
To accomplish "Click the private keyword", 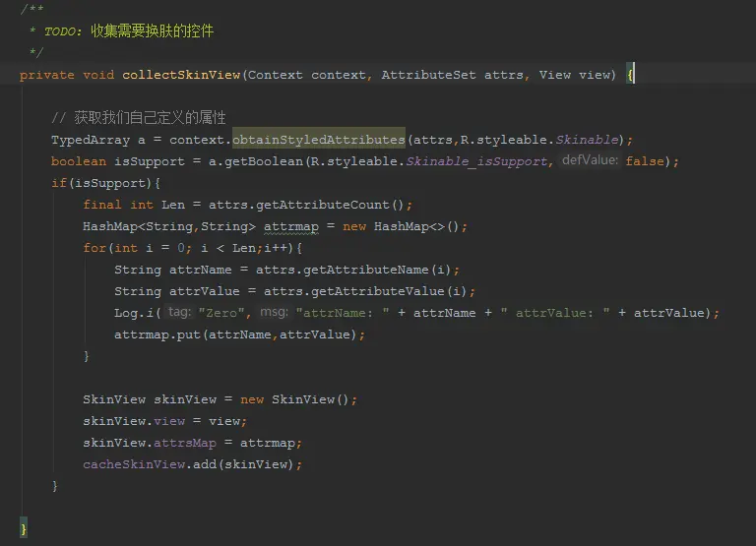I will 47,75.
